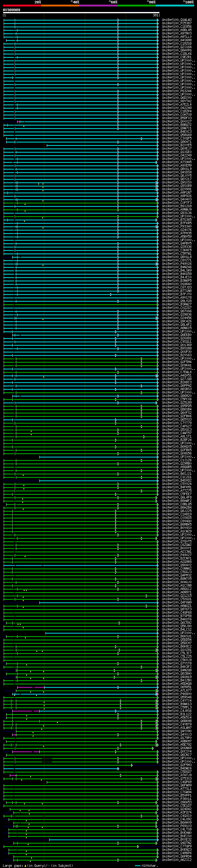Select hit label UniRef100_O18640
Screen dimensions: 197x868
(x=177, y=284)
